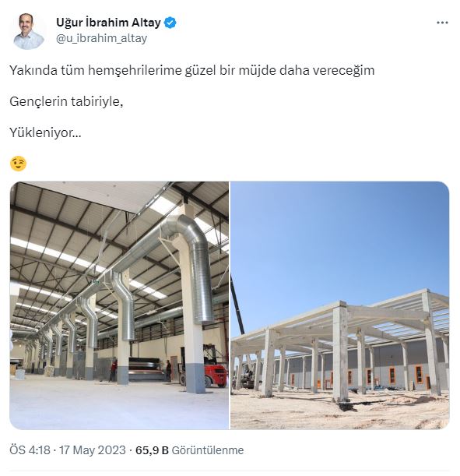The width and height of the screenshot is (460, 476).
Task: Click the 17 May 2023 date
Action: click(x=92, y=450)
